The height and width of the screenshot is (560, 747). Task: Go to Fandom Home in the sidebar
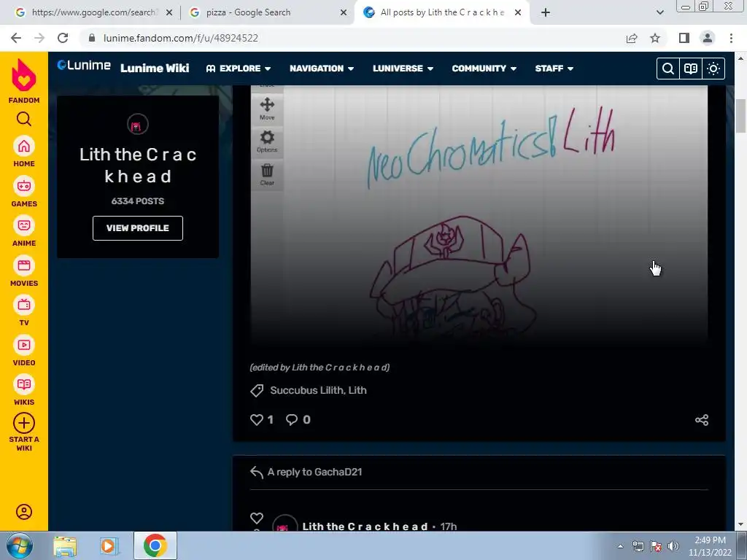[24, 152]
